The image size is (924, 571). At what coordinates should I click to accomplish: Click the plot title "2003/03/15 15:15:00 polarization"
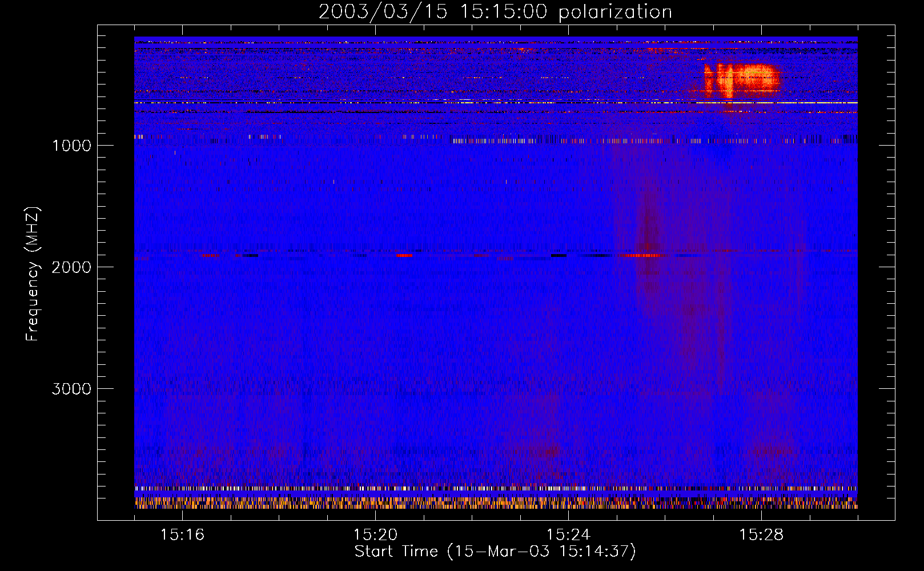[x=495, y=12]
